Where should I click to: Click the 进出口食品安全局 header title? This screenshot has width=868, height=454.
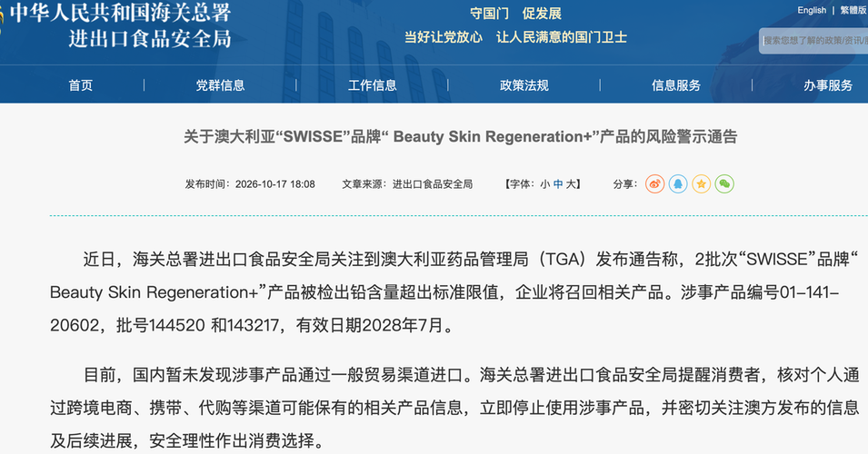coord(149,39)
